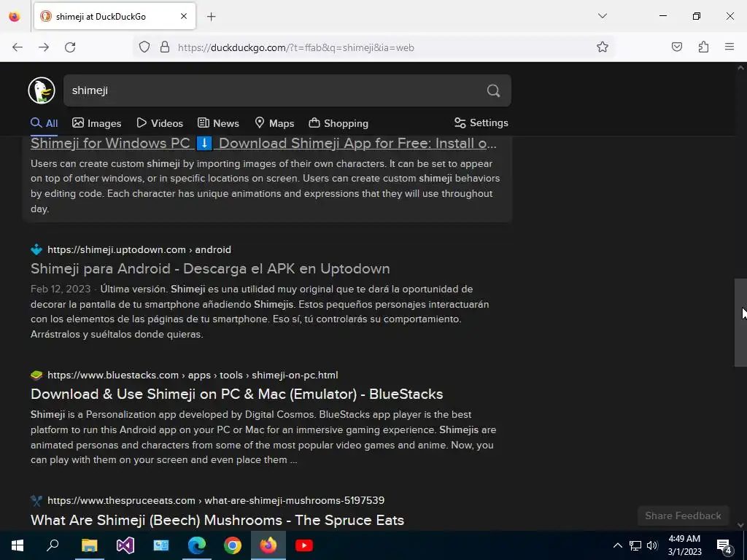Open 'What Are Shimeji (Beech) Mushrooms' result
This screenshot has width=747, height=560.
tap(217, 520)
